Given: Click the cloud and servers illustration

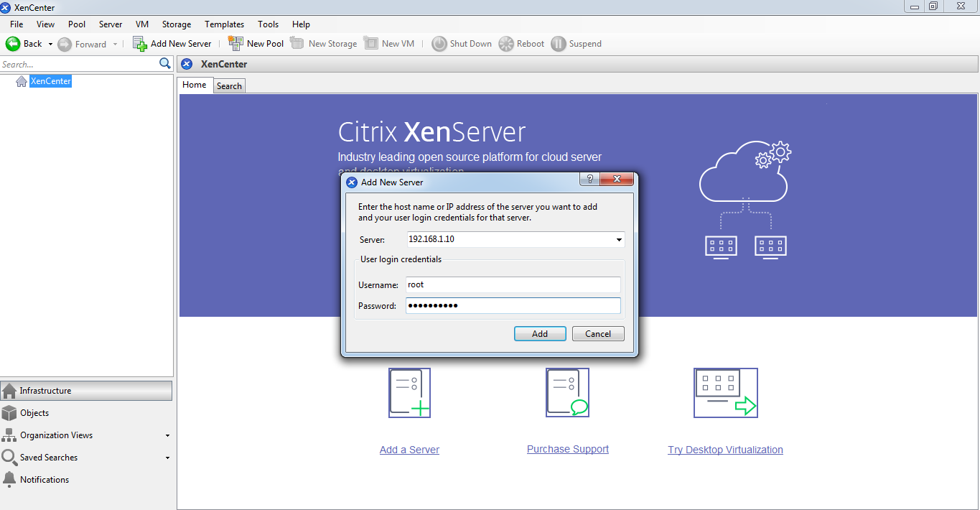Looking at the screenshot, I should coord(745,200).
